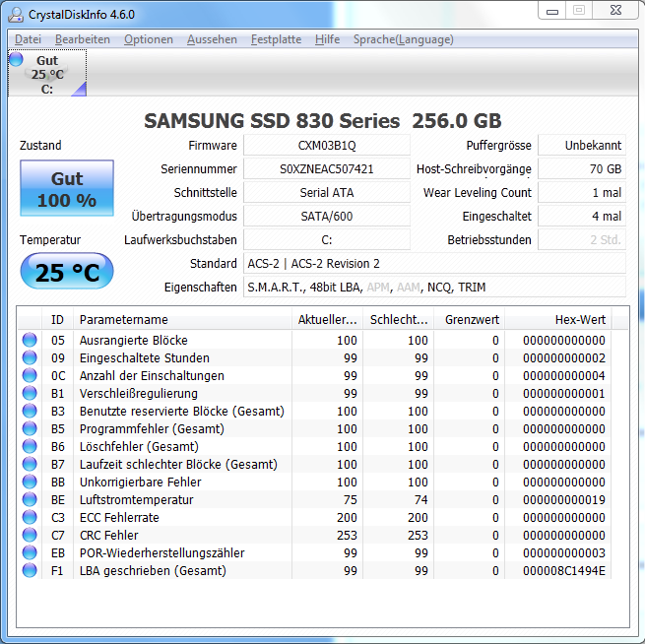The height and width of the screenshot is (644, 645).
Task: Click the Eingeschaltet value 4 mal
Action: tap(582, 217)
